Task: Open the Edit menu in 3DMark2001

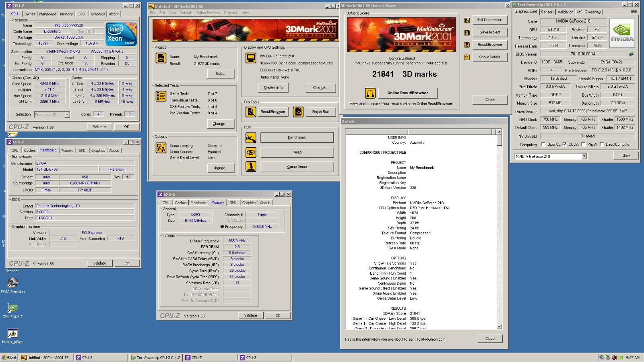Action: [162, 13]
